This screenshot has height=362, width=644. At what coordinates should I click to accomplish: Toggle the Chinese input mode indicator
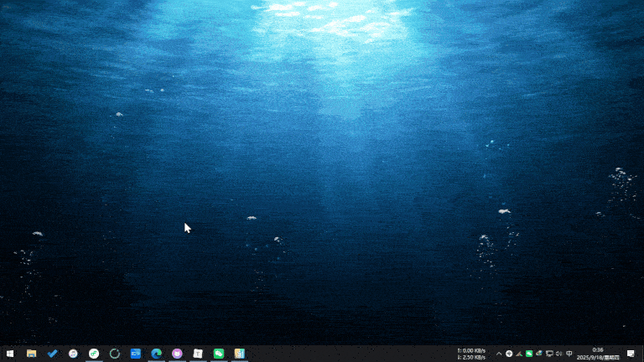pyautogui.click(x=569, y=354)
